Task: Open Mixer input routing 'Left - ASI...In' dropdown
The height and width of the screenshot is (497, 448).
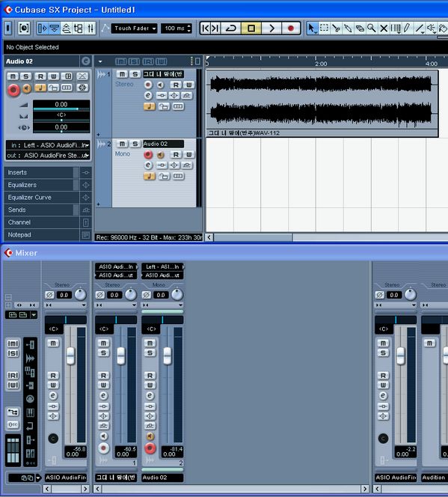Action: point(162,267)
